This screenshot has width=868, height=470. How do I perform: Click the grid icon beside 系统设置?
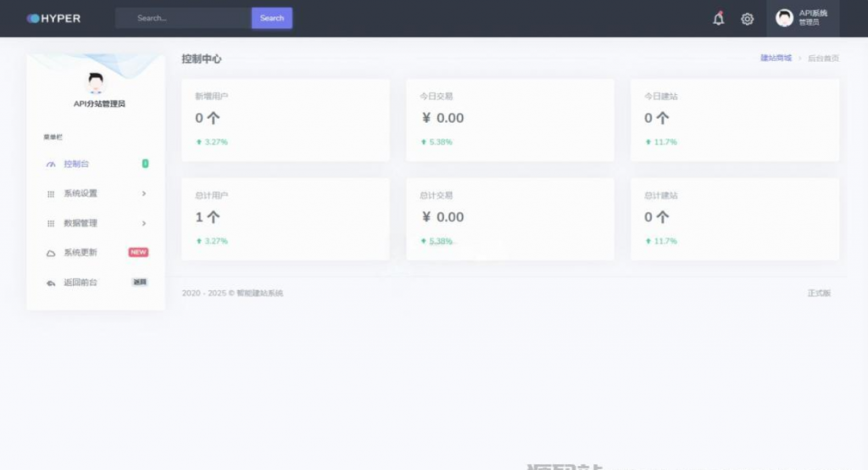click(x=51, y=193)
